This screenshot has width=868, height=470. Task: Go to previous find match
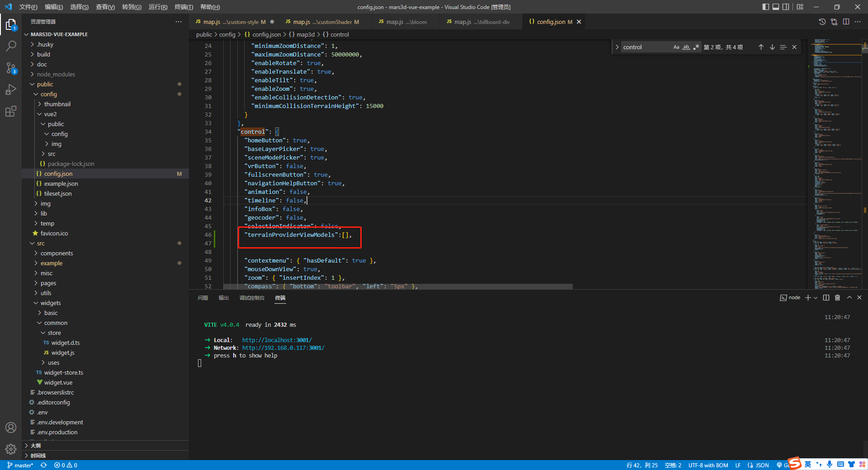tap(761, 47)
